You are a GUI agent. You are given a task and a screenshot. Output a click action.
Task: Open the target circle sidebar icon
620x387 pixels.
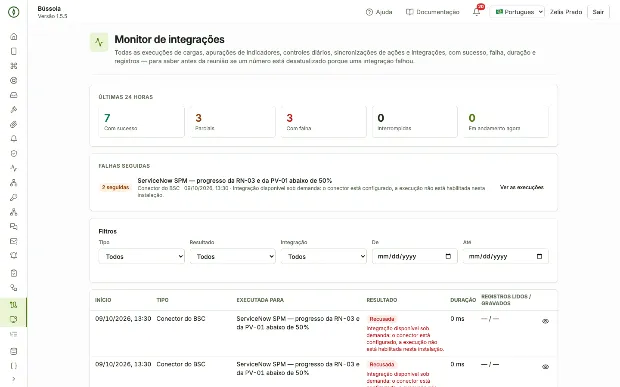coord(13,81)
